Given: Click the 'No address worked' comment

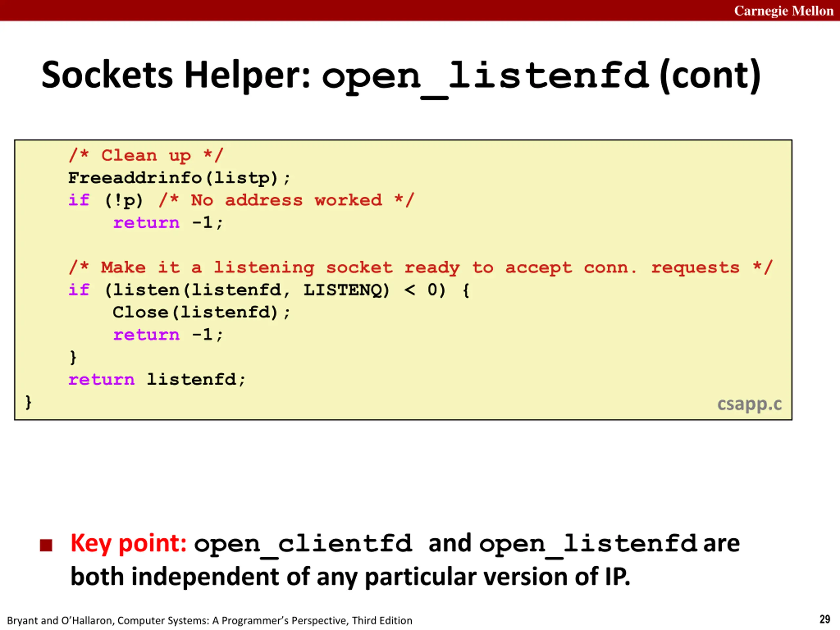Looking at the screenshot, I should click(x=286, y=200).
